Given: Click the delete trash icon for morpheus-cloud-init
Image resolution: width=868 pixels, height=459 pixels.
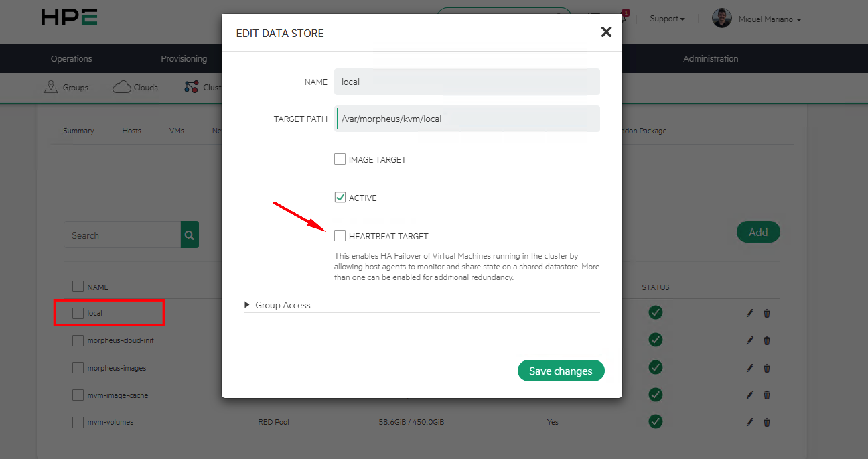Looking at the screenshot, I should point(767,340).
